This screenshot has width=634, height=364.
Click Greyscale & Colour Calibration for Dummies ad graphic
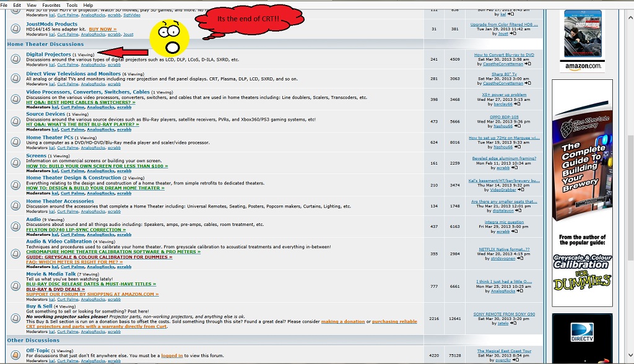click(582, 272)
